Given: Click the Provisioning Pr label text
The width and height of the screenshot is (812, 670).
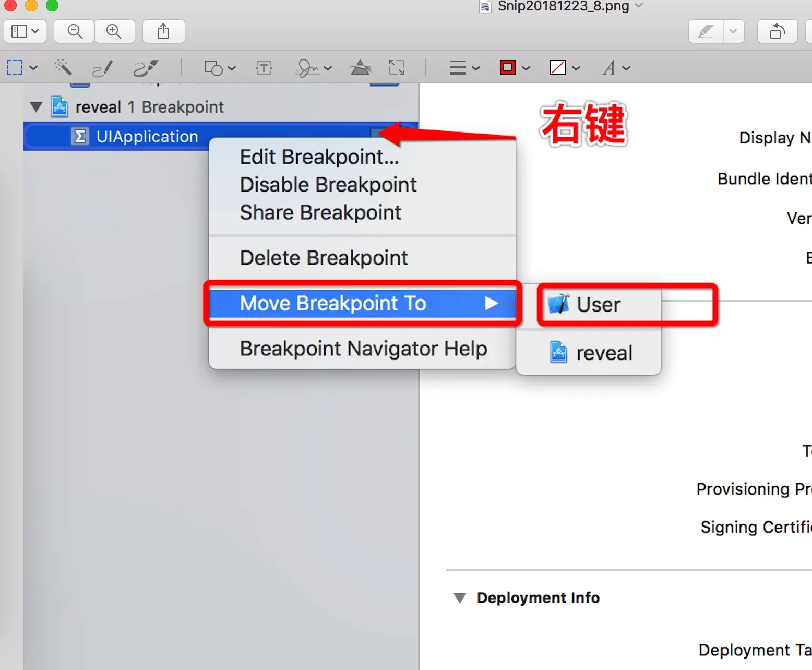Looking at the screenshot, I should pyautogui.click(x=754, y=489).
